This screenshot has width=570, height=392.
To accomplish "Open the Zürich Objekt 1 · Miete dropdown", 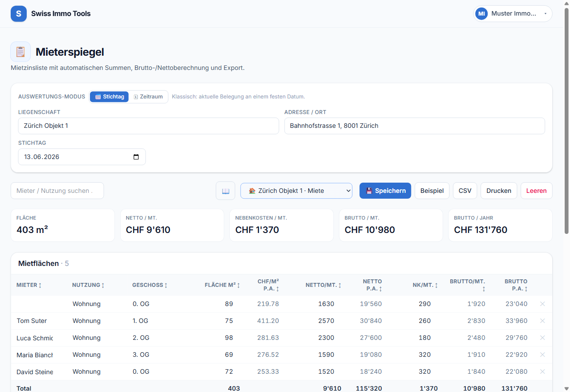I will coord(296,191).
